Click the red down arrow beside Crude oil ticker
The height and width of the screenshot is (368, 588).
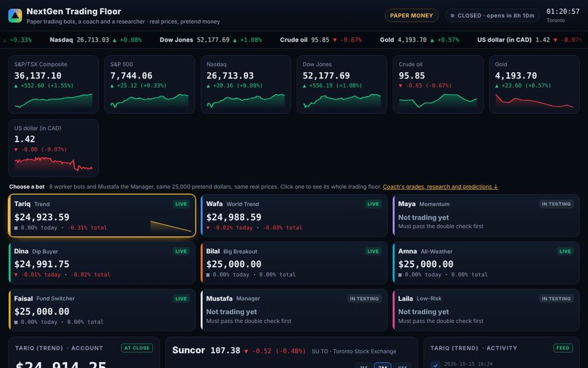pos(335,40)
